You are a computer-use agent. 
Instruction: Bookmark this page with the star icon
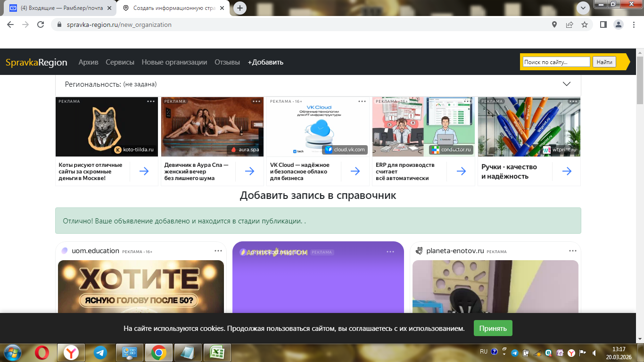[x=585, y=25]
